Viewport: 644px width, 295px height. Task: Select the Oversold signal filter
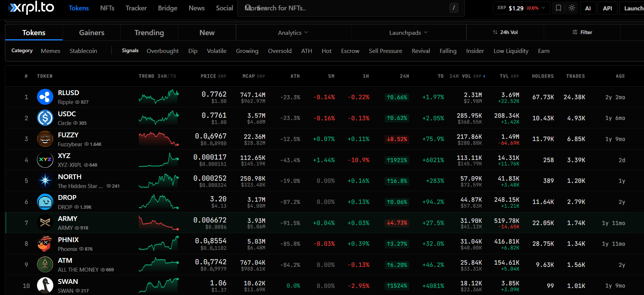[280, 51]
